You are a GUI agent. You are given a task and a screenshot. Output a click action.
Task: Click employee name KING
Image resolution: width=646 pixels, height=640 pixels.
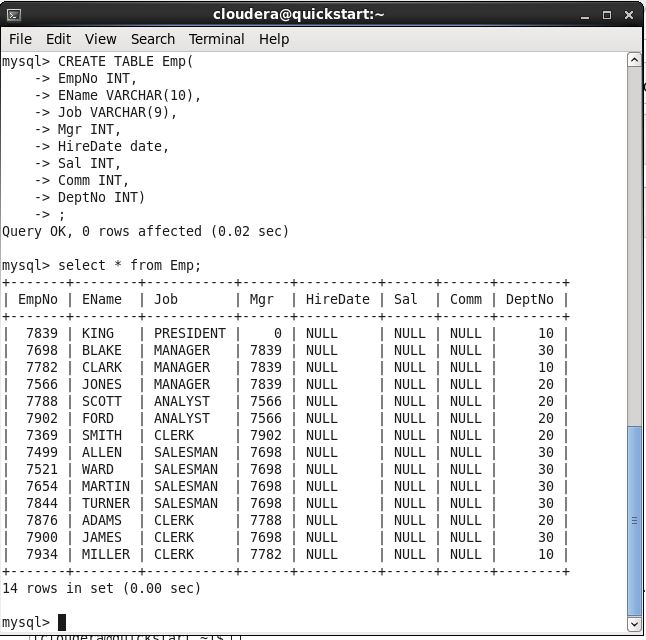98,333
